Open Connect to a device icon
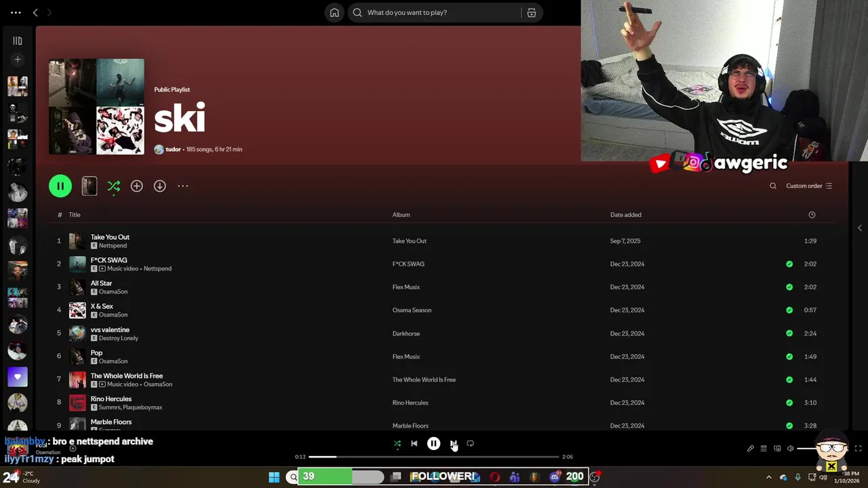 pyautogui.click(x=777, y=449)
